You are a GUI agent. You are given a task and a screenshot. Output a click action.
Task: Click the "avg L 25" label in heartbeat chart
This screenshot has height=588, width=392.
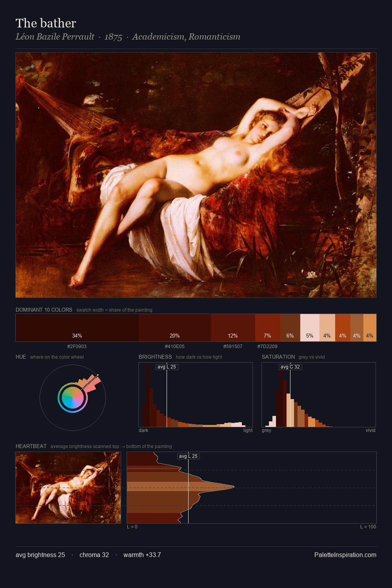click(x=188, y=456)
